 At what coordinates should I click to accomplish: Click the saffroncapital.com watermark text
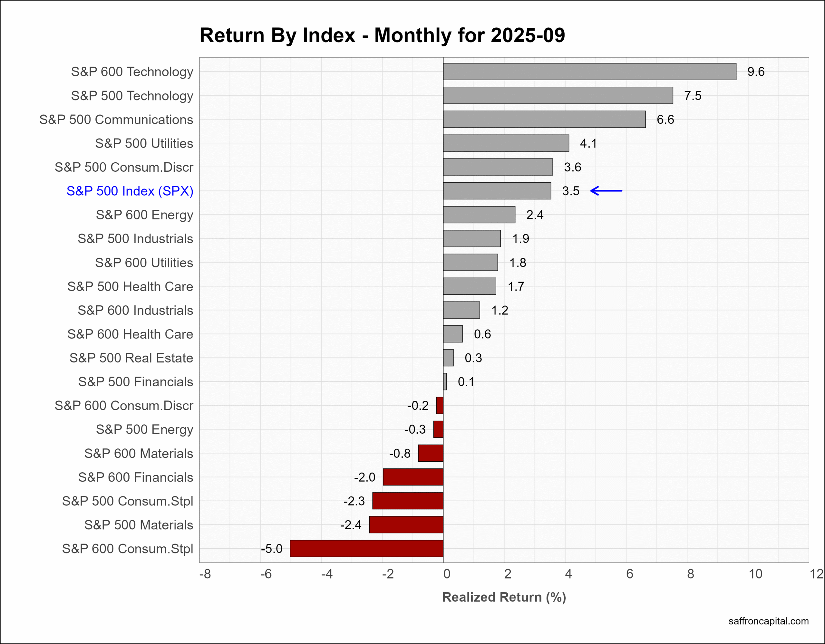point(768,621)
